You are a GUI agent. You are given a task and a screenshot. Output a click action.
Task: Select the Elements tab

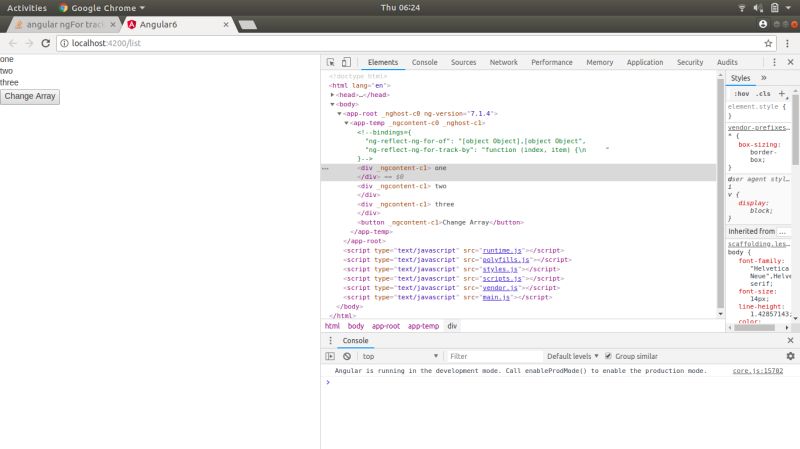click(383, 62)
